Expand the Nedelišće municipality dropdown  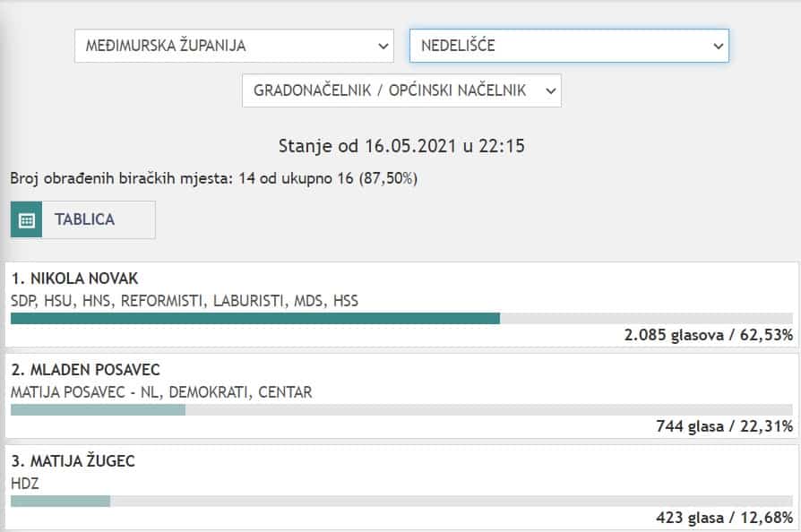pos(568,45)
